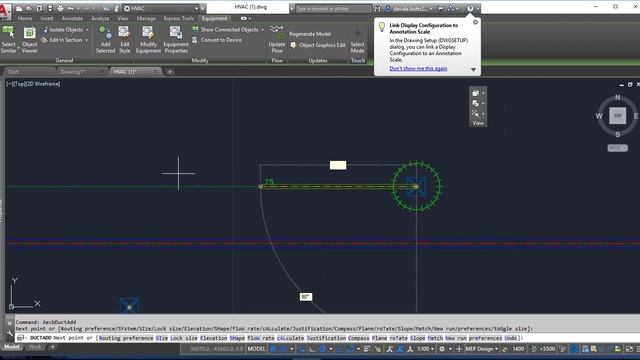Open the Express Tools ribbon tab
This screenshot has height=360, width=640.
pos(178,18)
